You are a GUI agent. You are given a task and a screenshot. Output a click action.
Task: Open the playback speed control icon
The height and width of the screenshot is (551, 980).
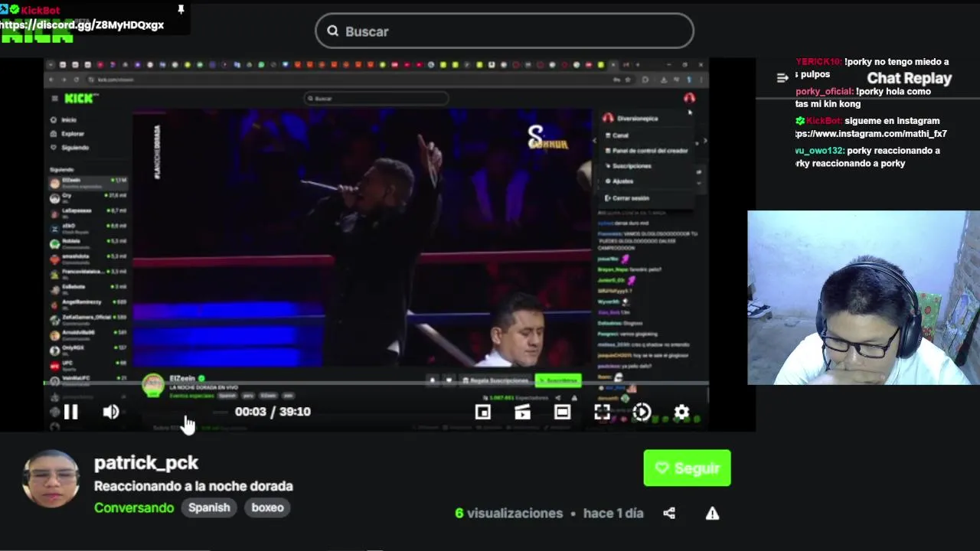[642, 412]
